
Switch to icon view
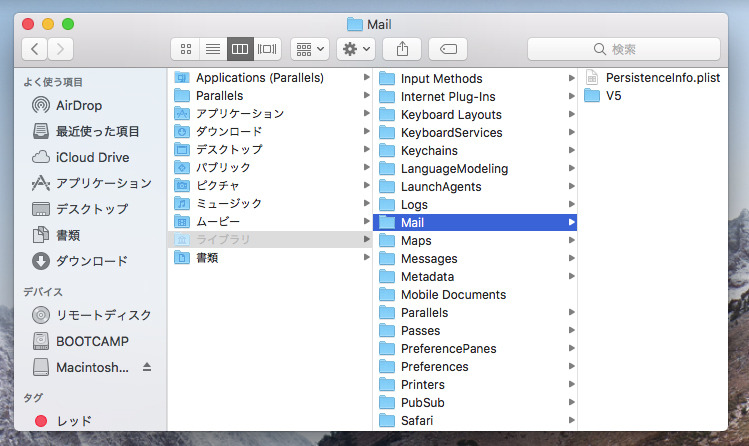point(186,49)
